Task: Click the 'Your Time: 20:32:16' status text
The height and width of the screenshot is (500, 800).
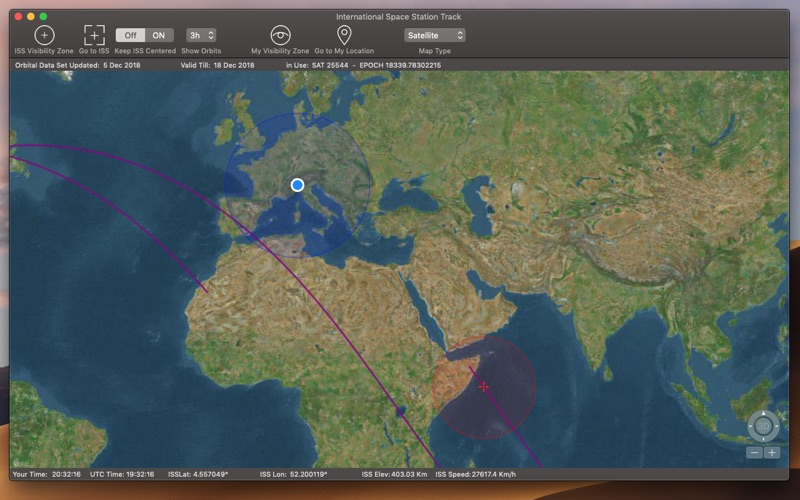Action: coord(46,474)
